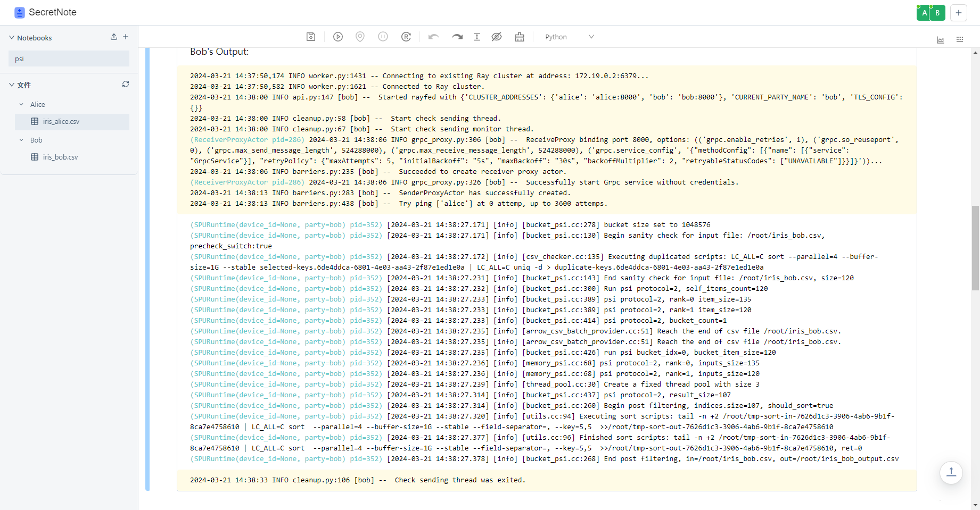Click the restart kernel R icon
The width and height of the screenshot is (980, 510).
tap(406, 37)
